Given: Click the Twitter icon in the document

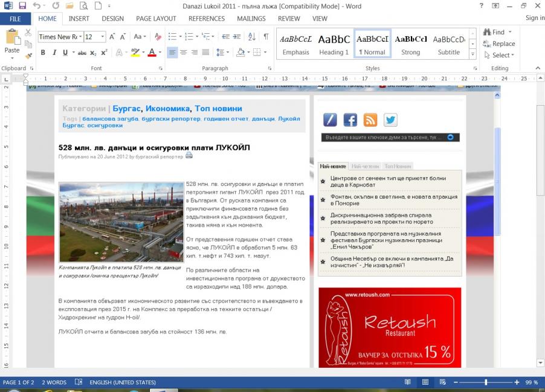Looking at the screenshot, I should [390, 120].
